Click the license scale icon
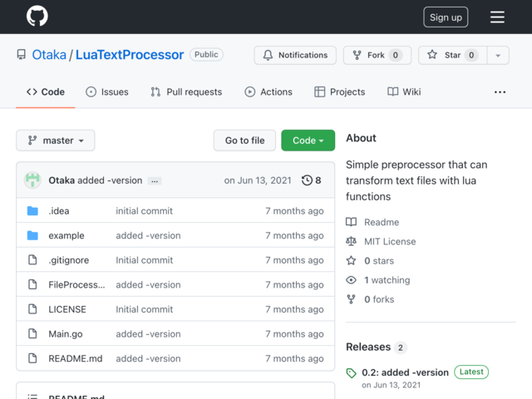The width and height of the screenshot is (532, 399). click(x=351, y=241)
